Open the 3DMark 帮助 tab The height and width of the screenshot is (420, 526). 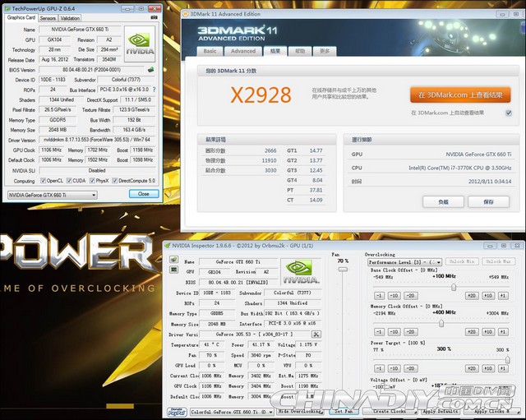coord(300,51)
